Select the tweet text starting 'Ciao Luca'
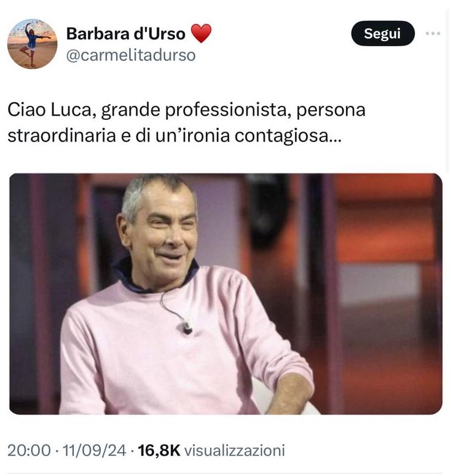This screenshot has height=476, width=451. click(x=186, y=122)
